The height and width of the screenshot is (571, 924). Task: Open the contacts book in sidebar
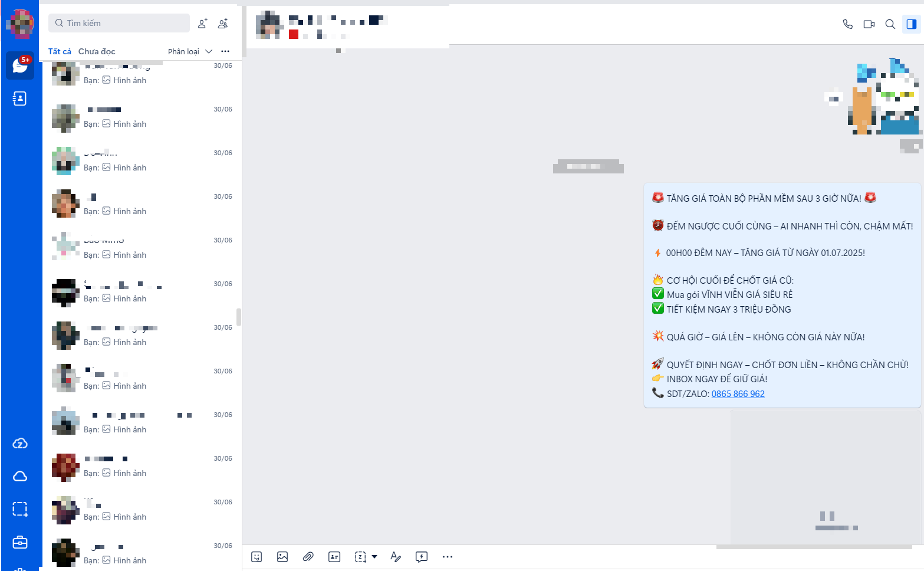click(20, 99)
